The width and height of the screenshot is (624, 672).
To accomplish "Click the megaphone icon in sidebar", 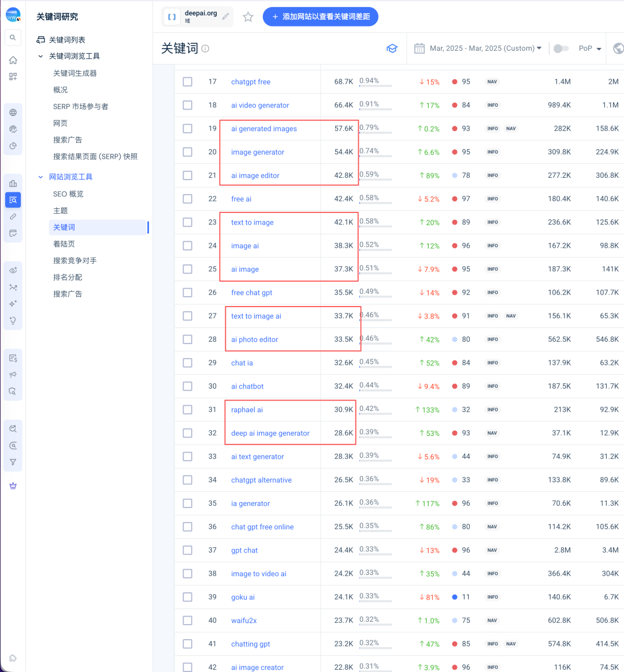I will pos(13,375).
